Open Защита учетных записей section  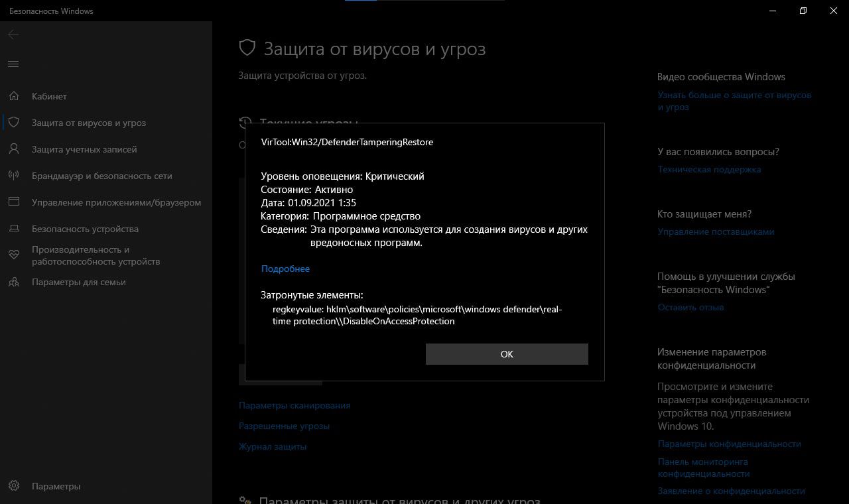click(84, 149)
